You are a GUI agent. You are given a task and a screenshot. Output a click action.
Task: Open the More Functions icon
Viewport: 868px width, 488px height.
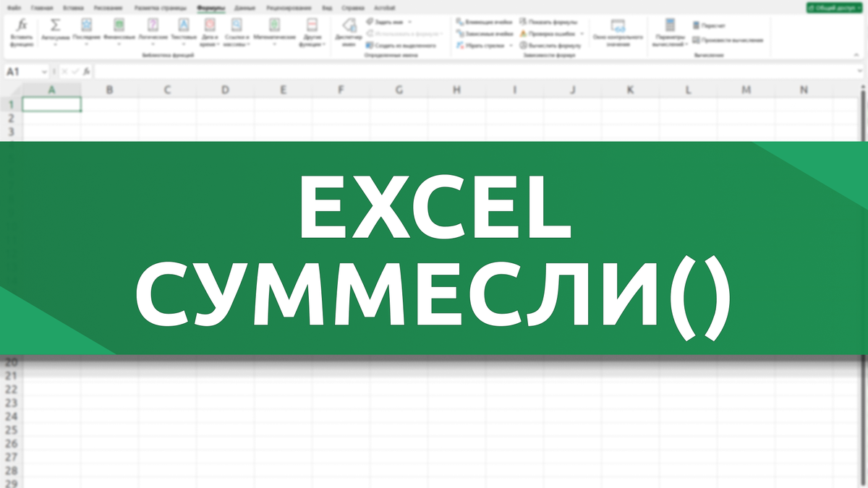click(x=312, y=25)
